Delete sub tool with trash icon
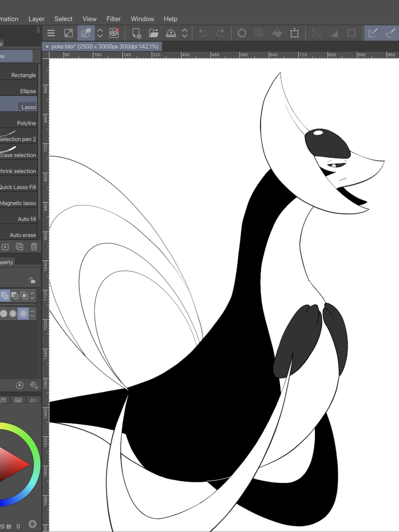 tap(34, 247)
